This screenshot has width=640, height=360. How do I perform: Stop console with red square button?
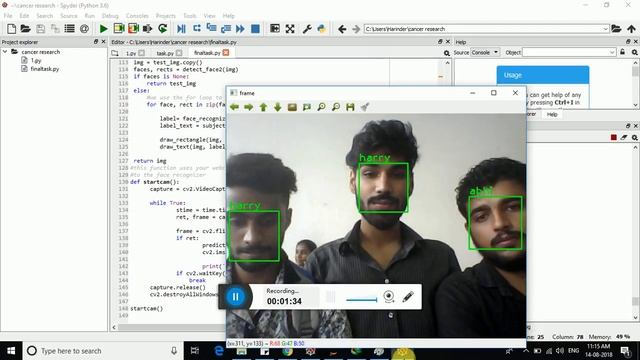pos(613,138)
